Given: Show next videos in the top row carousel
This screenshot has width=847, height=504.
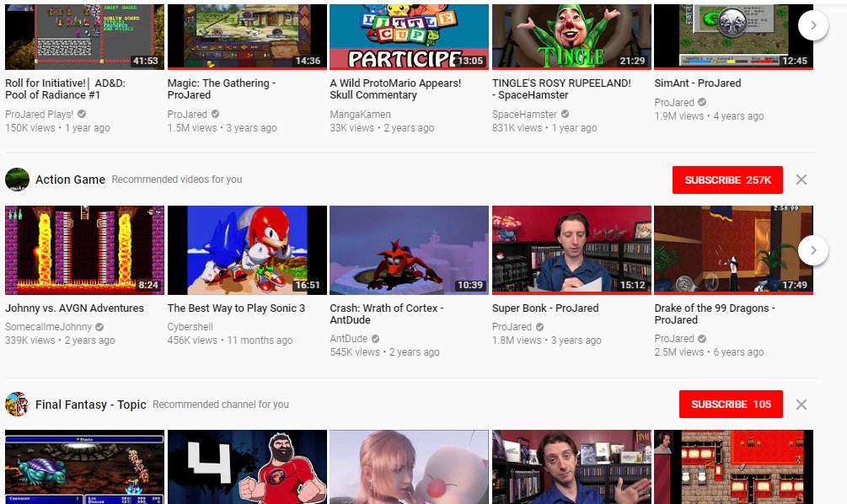Looking at the screenshot, I should click(813, 25).
